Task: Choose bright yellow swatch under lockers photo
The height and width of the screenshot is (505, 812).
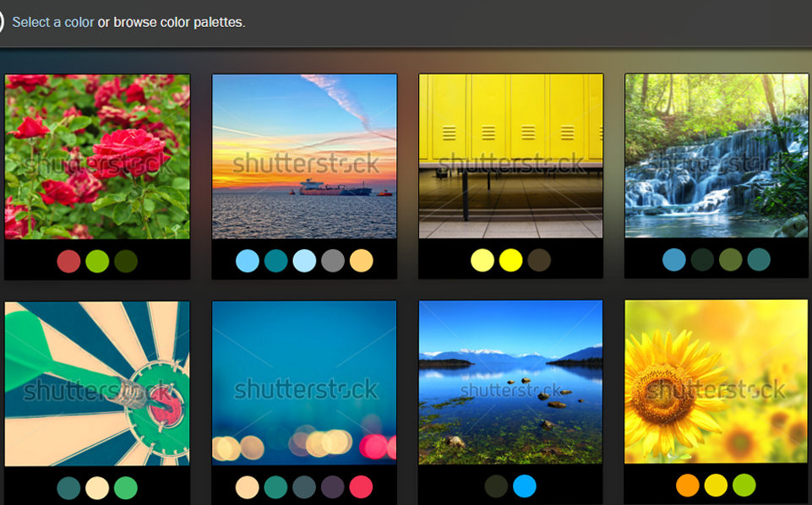Action: 510,260
